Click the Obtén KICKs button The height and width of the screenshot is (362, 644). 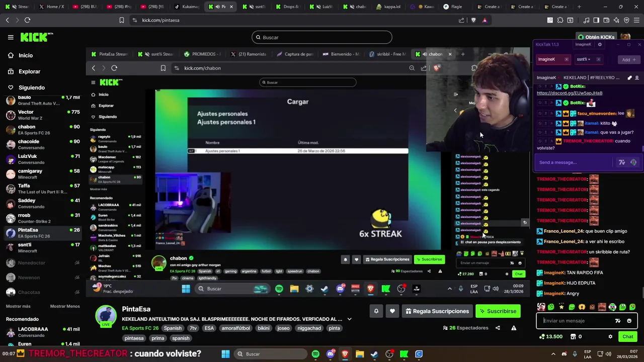click(x=596, y=37)
